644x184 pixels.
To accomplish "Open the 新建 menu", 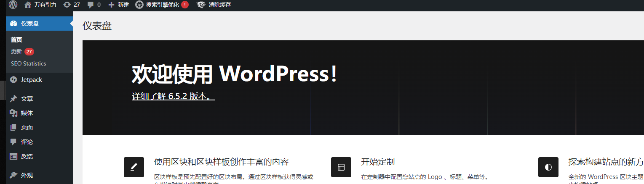I will click(x=123, y=5).
